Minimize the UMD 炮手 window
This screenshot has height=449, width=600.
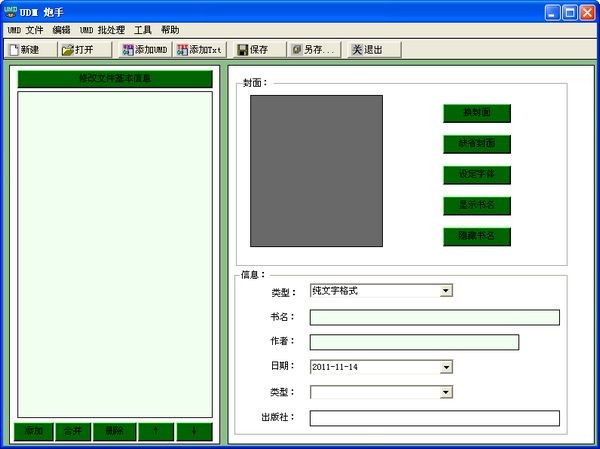(x=552, y=13)
